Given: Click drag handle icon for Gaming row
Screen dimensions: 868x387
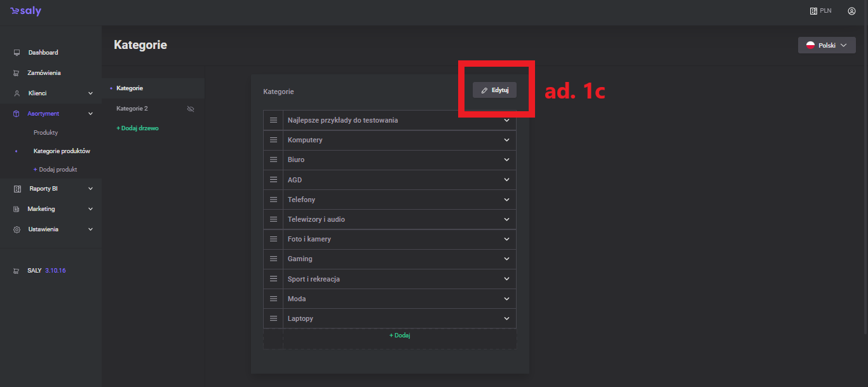Looking at the screenshot, I should tap(273, 259).
